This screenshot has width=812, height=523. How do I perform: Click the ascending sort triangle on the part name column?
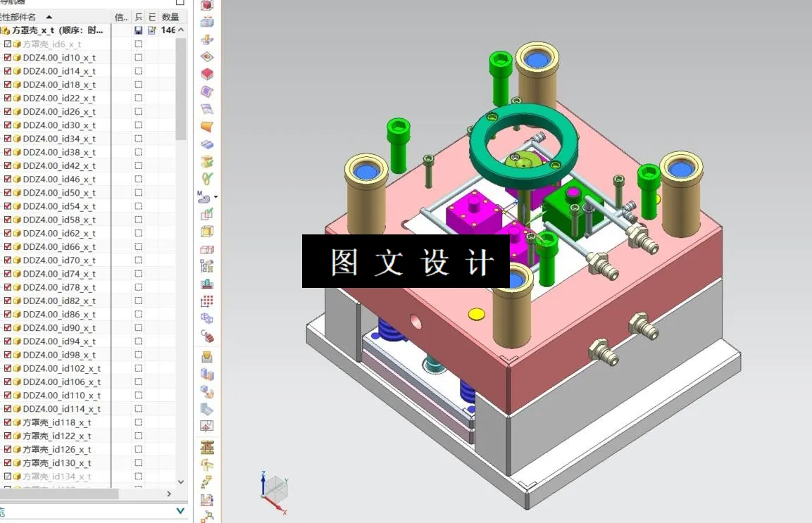pyautogui.click(x=48, y=15)
